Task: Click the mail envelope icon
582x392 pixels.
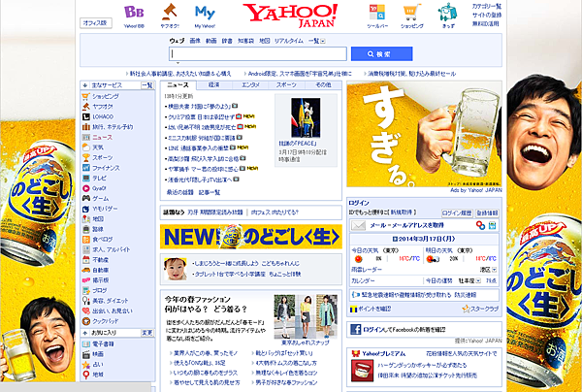Action: [359, 225]
